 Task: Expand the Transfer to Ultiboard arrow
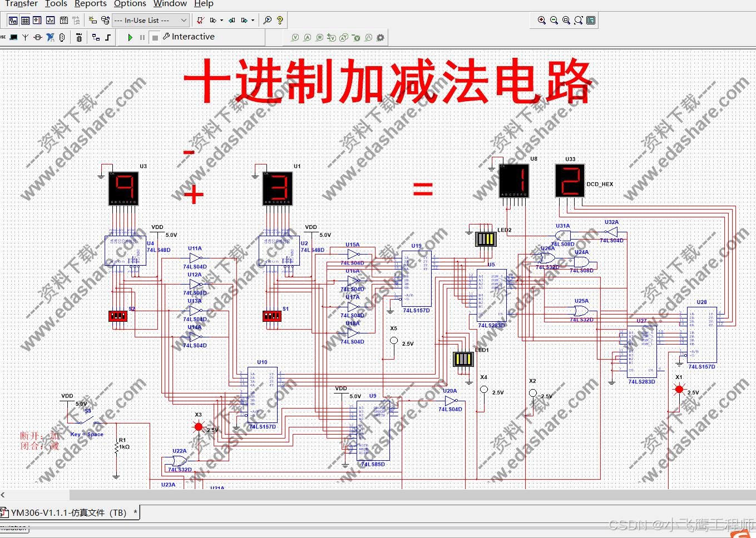click(221, 21)
